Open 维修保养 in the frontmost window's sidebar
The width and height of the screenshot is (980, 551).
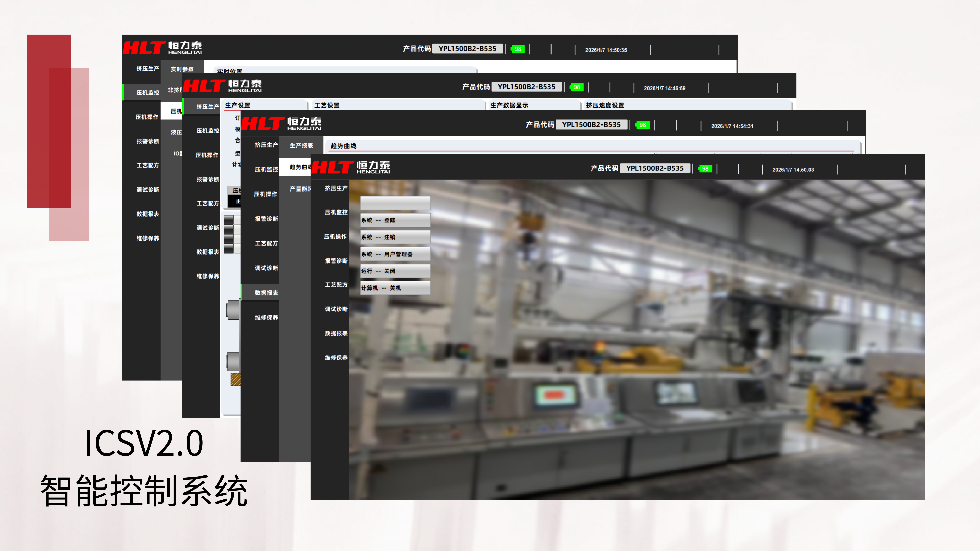coord(336,357)
